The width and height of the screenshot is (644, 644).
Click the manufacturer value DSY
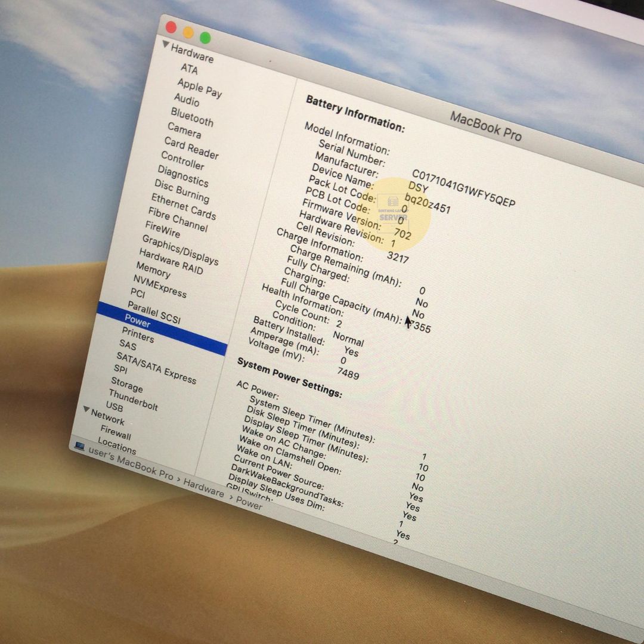[418, 188]
